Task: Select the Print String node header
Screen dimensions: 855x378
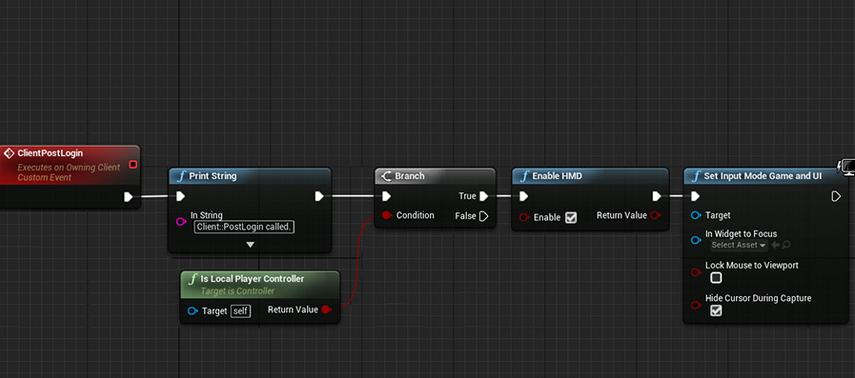Action: (250, 176)
